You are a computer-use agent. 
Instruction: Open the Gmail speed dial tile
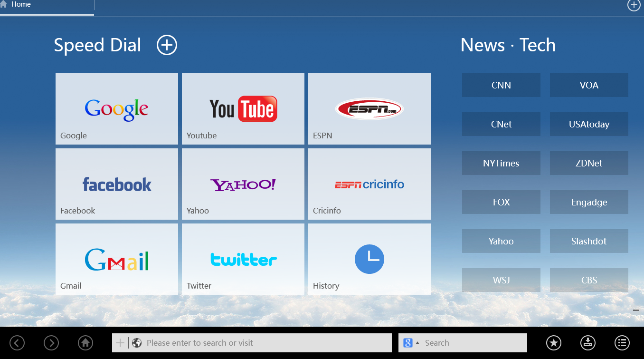(117, 259)
